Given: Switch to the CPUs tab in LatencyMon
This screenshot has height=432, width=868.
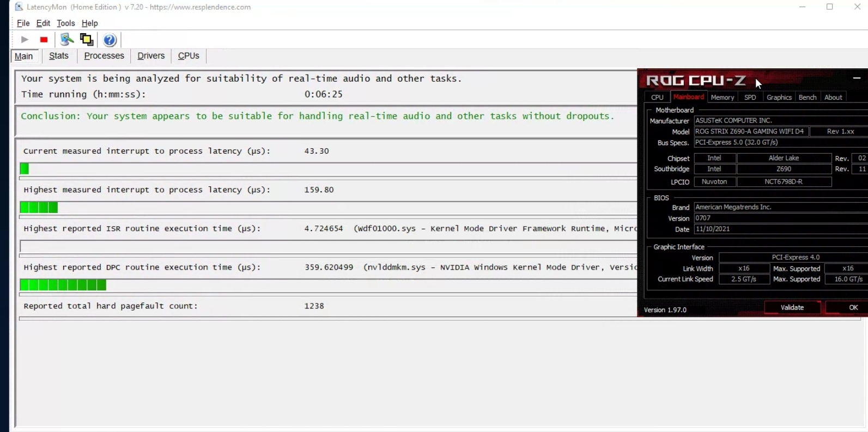Looking at the screenshot, I should (x=189, y=56).
